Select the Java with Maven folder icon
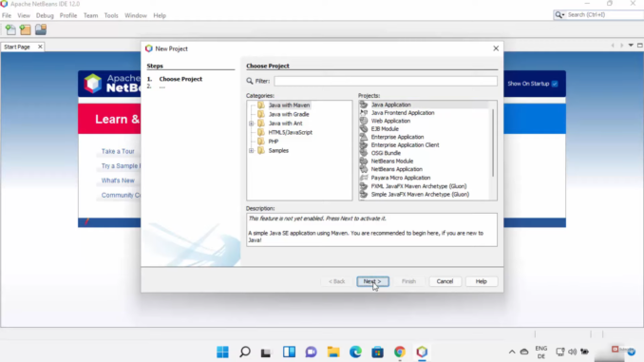 (261, 105)
